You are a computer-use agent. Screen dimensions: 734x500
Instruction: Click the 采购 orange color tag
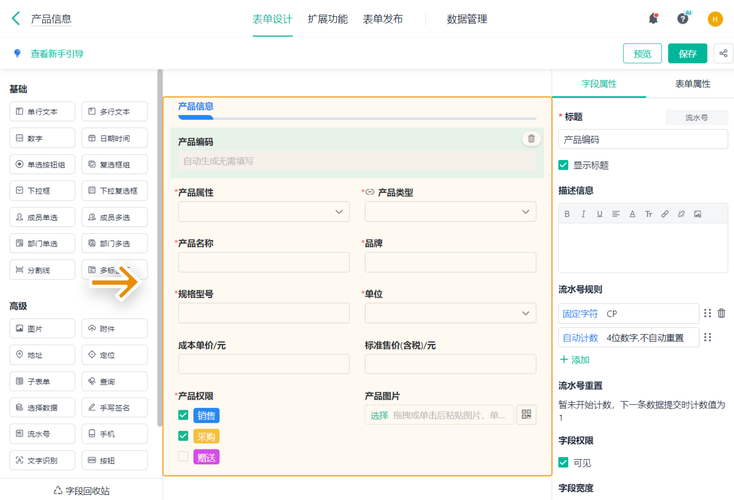pyautogui.click(x=206, y=436)
